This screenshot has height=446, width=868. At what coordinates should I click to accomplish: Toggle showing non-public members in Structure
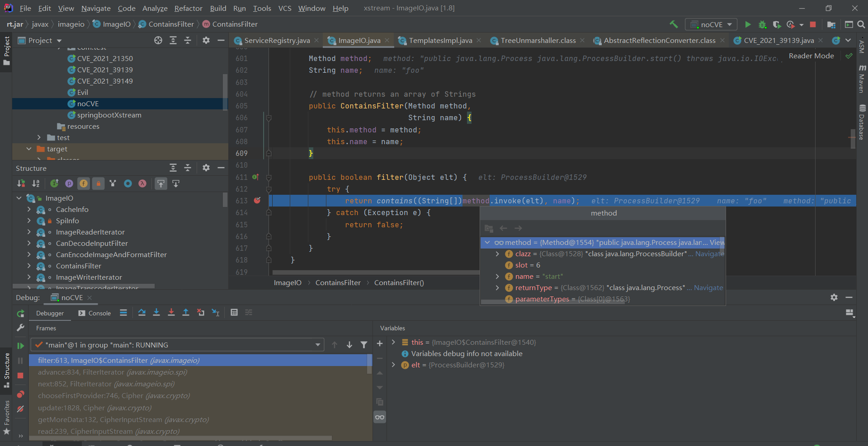99,183
